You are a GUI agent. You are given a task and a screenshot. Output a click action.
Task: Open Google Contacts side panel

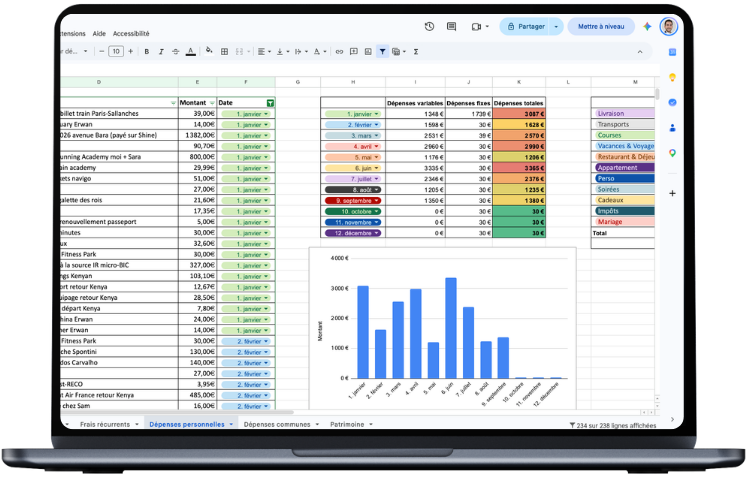(672, 128)
